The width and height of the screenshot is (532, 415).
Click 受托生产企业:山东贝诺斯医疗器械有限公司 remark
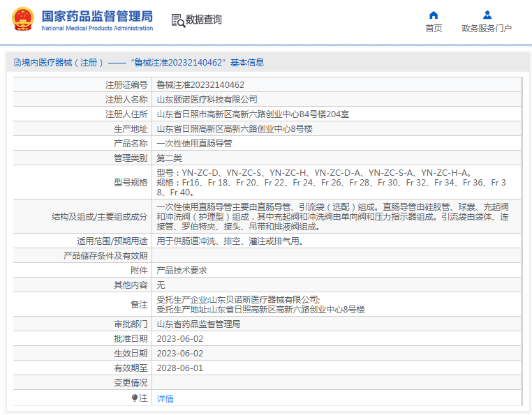pos(238,299)
